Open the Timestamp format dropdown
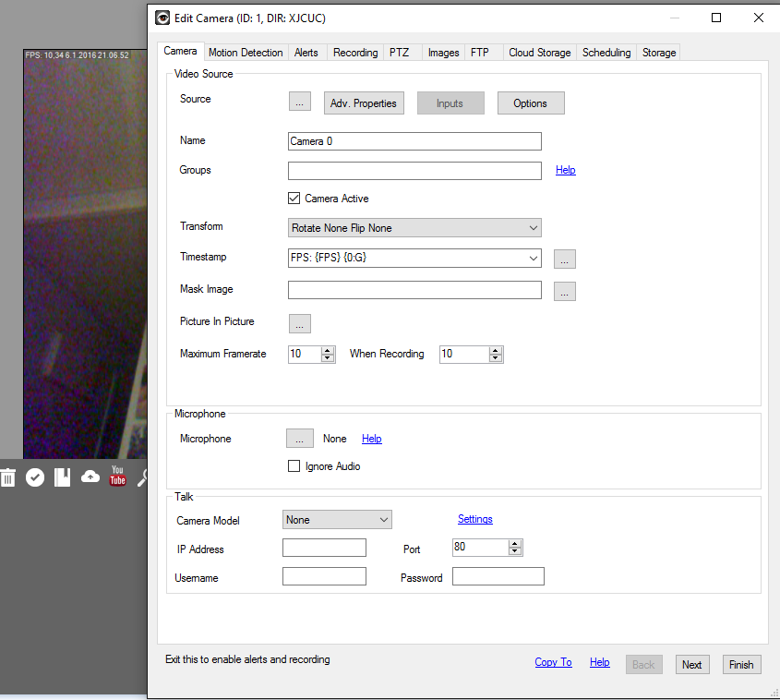Viewport: 780px width, 700px height. [533, 259]
